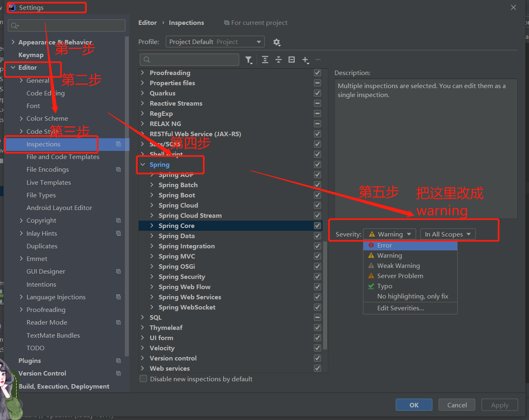Click the search icon in settings search box
529x420 pixels.
point(15,26)
